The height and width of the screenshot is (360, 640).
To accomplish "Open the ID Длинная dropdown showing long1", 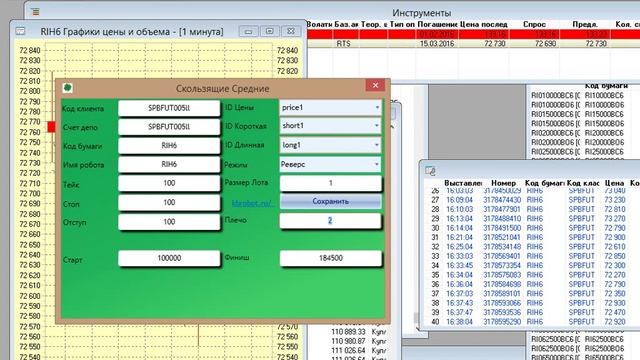I will click(x=330, y=145).
